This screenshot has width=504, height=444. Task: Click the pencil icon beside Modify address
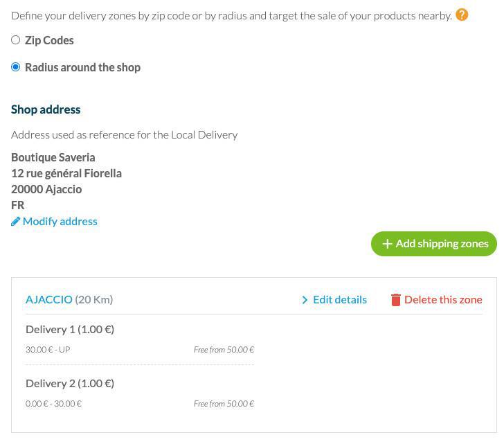[15, 222]
